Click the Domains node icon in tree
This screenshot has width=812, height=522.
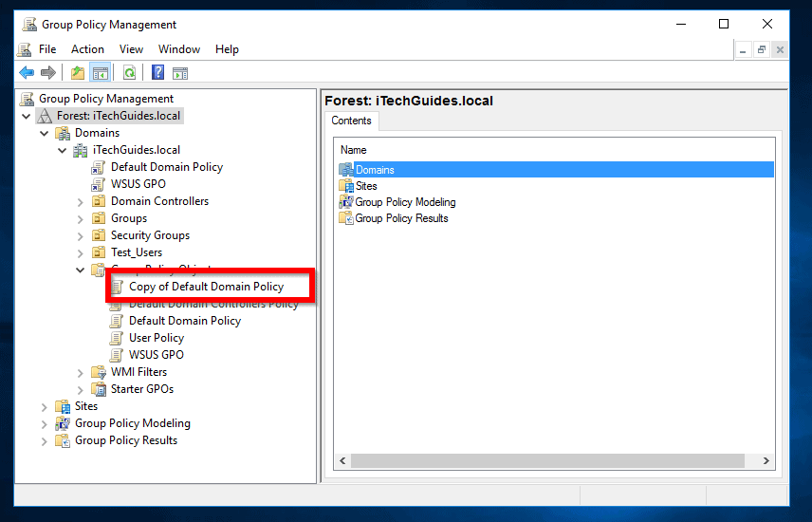(64, 133)
